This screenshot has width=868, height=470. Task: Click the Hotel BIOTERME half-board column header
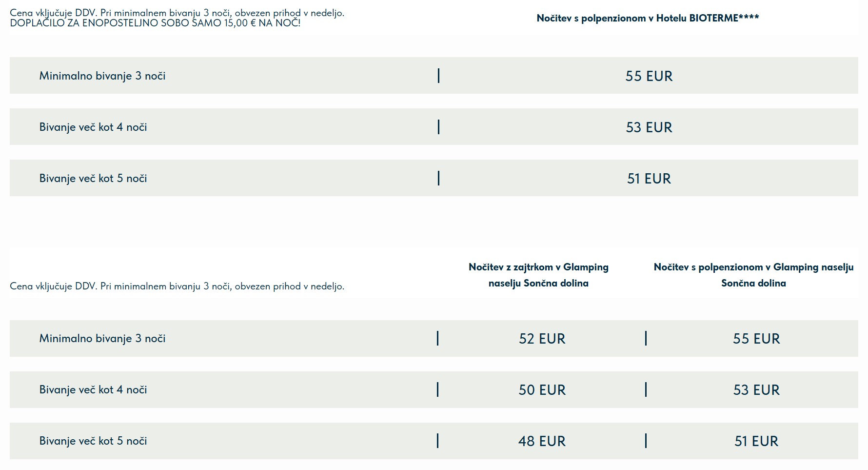(x=648, y=18)
